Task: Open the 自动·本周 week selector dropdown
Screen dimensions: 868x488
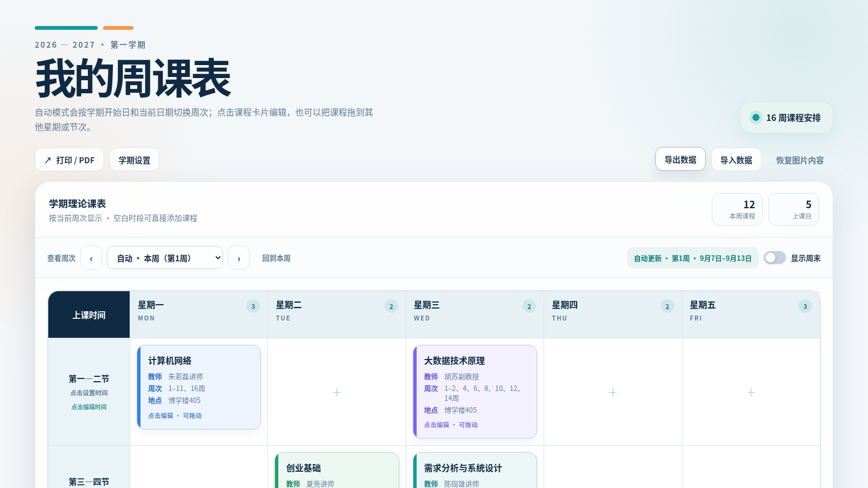Action: click(165, 258)
